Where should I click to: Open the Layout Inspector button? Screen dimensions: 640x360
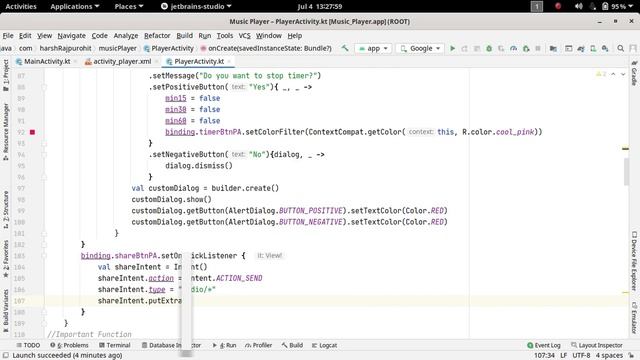click(x=597, y=345)
